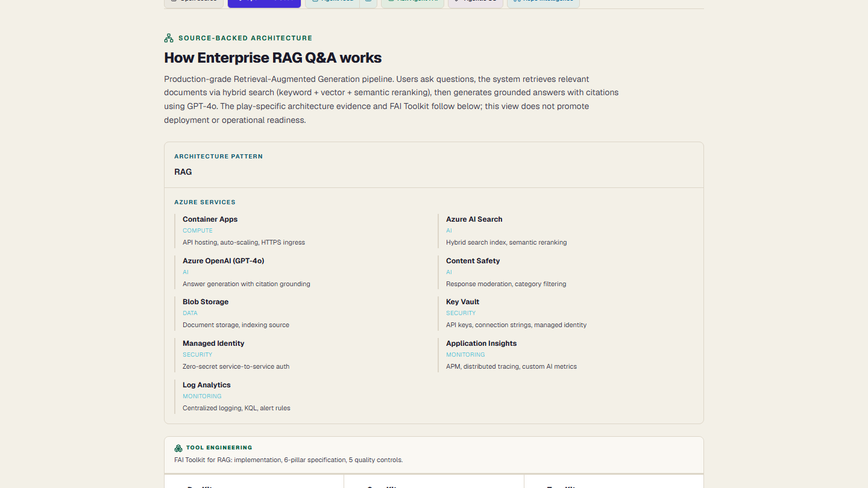The width and height of the screenshot is (868, 488).
Task: Select the 'Azure OpenAI (GPT-4o)' service name
Action: 224,261
